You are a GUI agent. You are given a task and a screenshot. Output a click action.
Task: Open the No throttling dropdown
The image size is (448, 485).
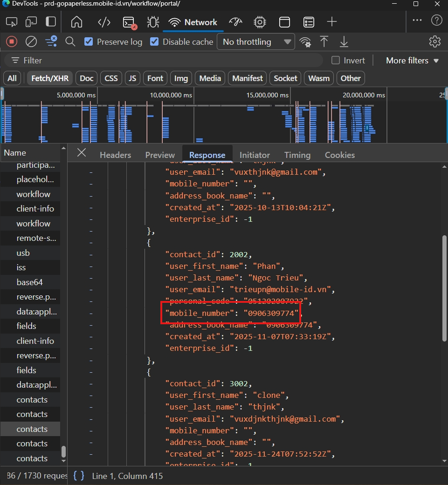256,42
